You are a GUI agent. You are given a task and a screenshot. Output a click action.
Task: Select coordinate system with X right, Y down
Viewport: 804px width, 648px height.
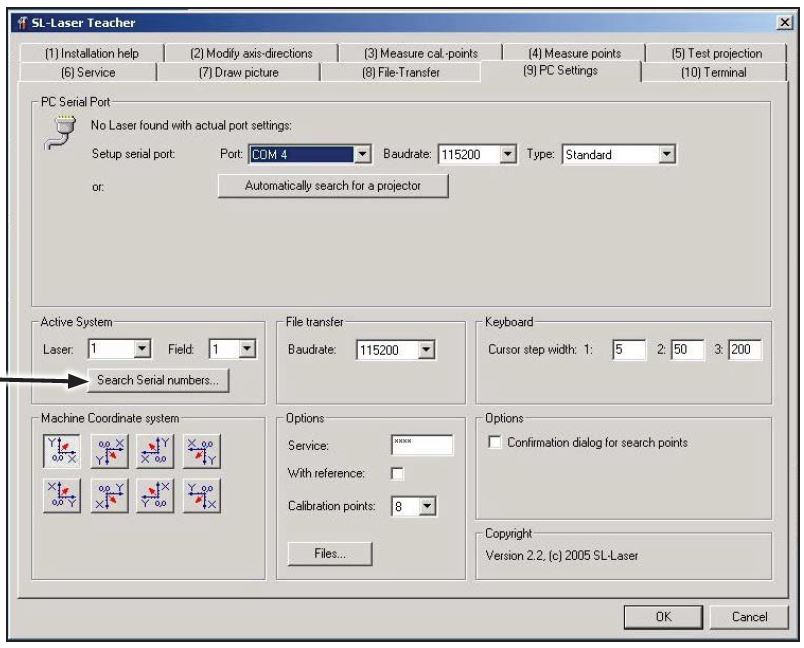109,451
